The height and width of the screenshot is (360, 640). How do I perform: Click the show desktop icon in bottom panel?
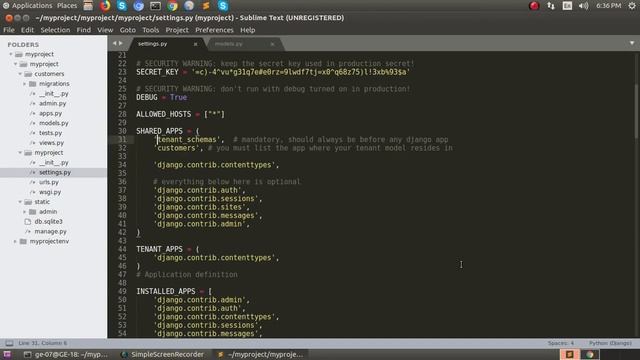click(7, 355)
